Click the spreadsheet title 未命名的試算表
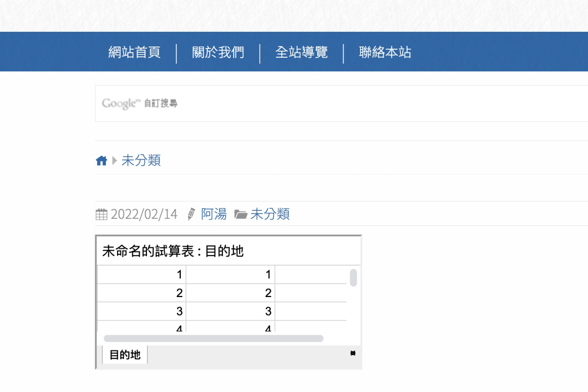The width and height of the screenshot is (588, 392). 146,251
